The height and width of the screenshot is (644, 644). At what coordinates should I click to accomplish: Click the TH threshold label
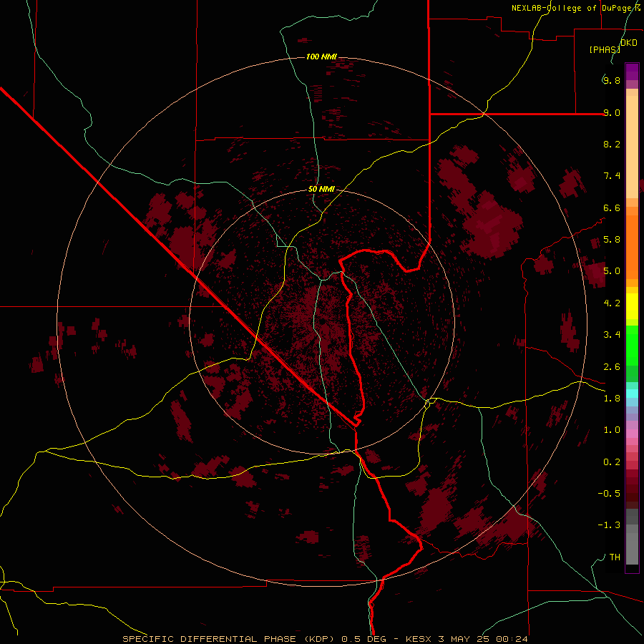point(615,557)
